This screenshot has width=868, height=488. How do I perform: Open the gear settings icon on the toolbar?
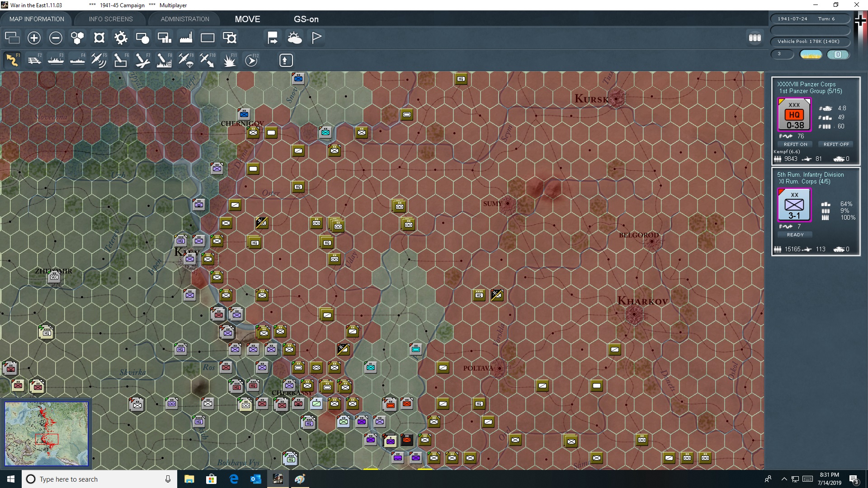[121, 38]
